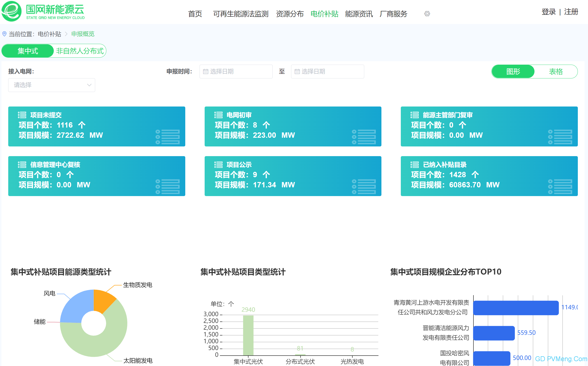Screen dimensions: 588x366
Task: Click 生物质发电 pie chart label
Action: click(x=138, y=285)
